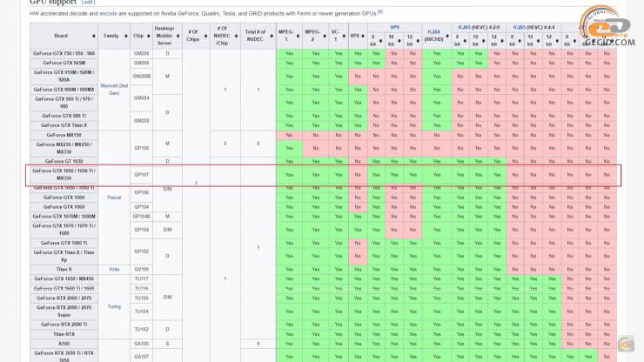Click the GM204 chip cell
Viewport: 644px width, 362px height.
(x=141, y=98)
